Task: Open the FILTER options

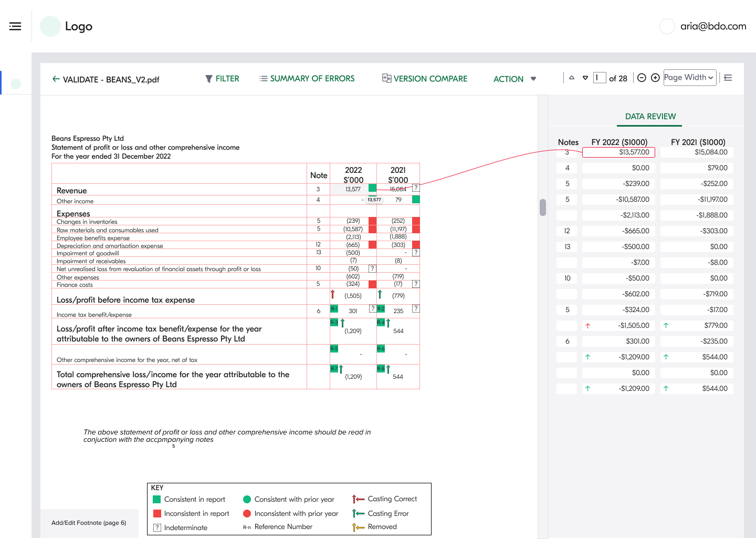Action: 222,79
